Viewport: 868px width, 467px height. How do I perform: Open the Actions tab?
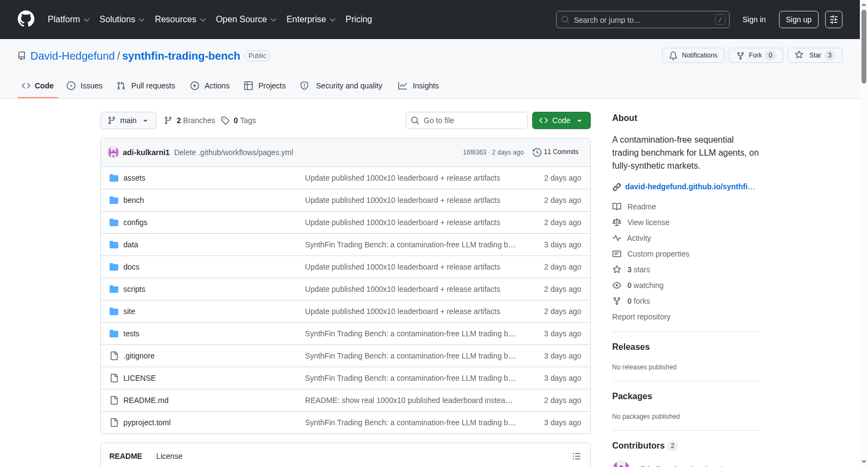pos(210,86)
